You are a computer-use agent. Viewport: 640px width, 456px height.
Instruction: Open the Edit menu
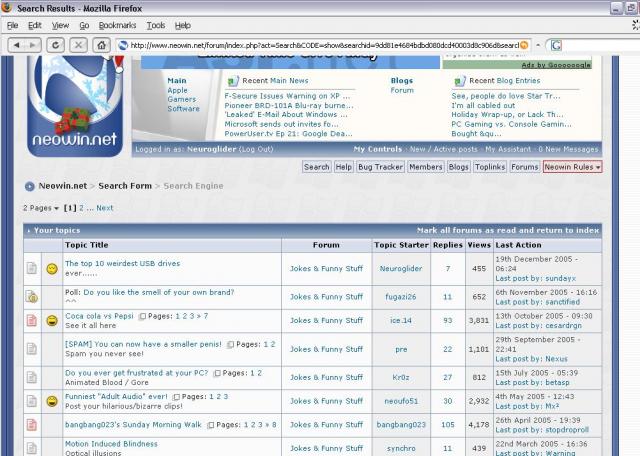point(35,25)
